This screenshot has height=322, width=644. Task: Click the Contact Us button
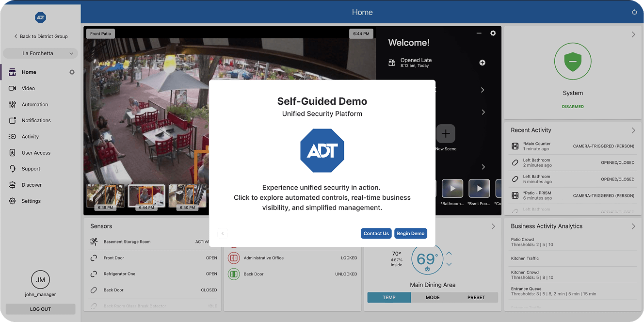pos(376,233)
